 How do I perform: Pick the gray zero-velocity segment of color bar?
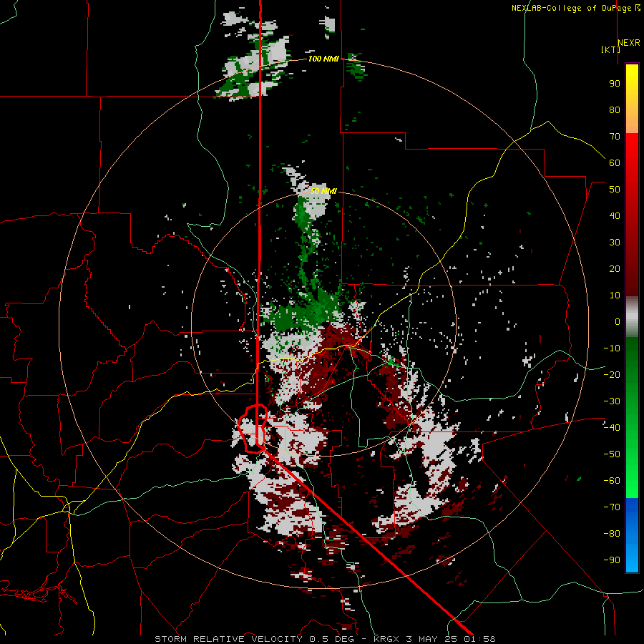[632, 317]
